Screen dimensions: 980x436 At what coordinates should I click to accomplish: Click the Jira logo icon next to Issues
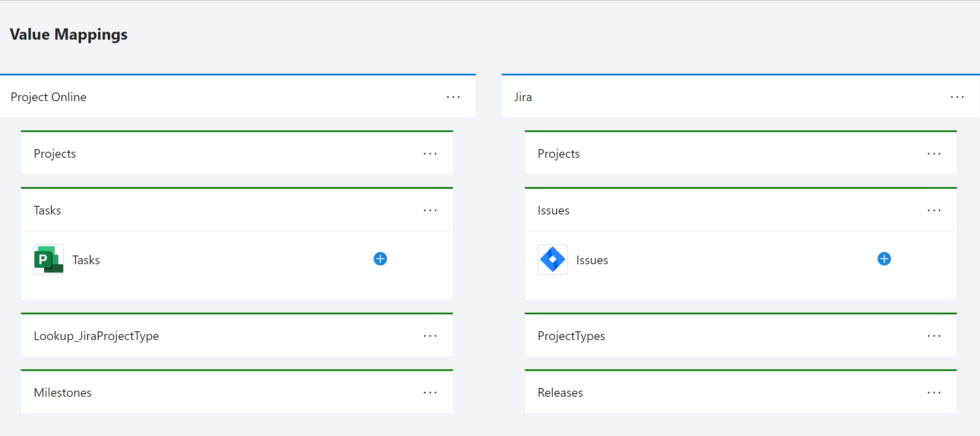click(x=552, y=259)
